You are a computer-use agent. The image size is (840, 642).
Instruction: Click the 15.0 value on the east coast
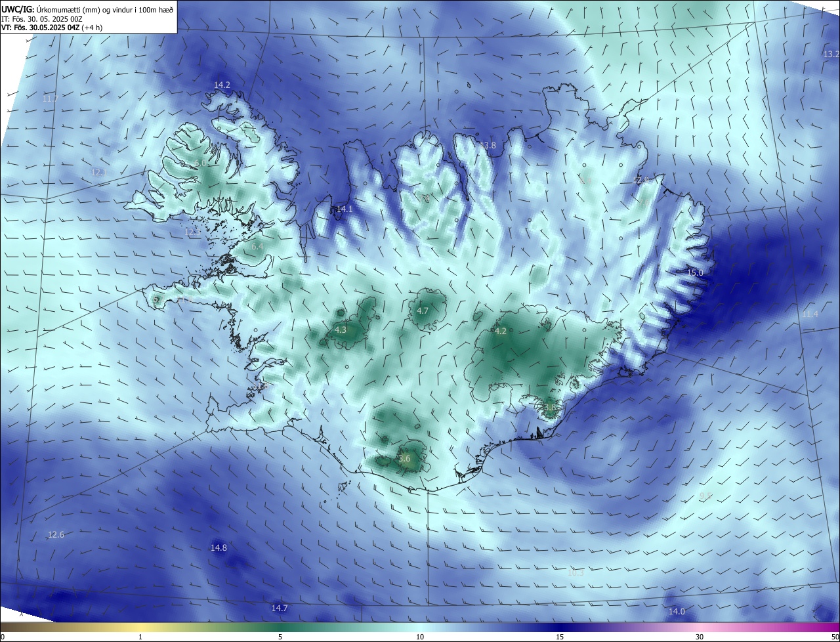pos(695,272)
